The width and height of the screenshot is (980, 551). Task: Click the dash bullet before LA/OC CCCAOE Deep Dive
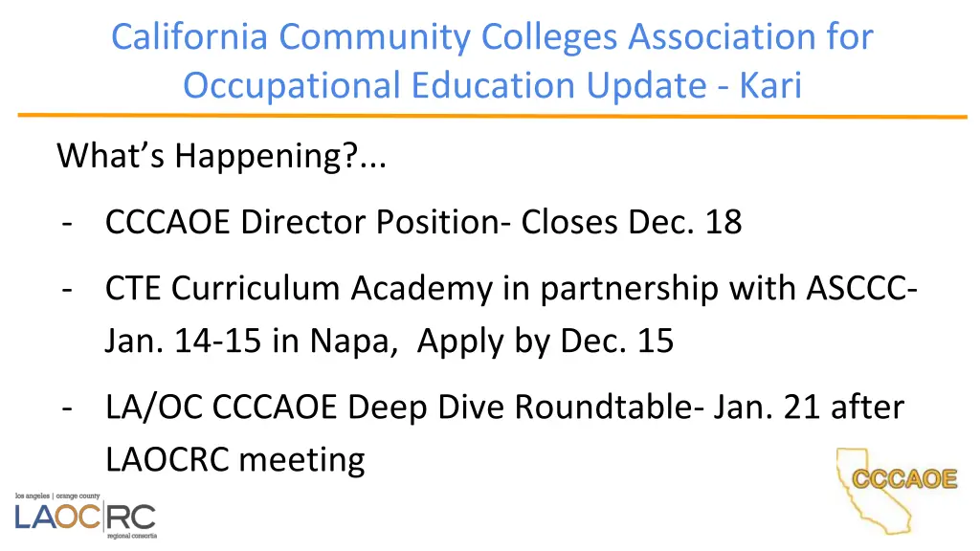click(67, 408)
